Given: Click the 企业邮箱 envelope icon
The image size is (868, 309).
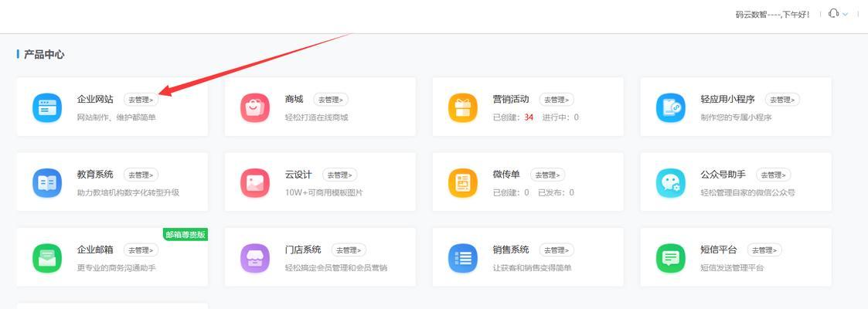Looking at the screenshot, I should click(47, 258).
